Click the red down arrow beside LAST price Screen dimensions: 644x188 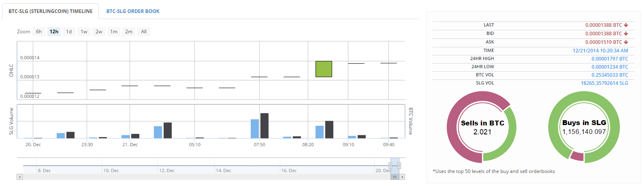626,25
